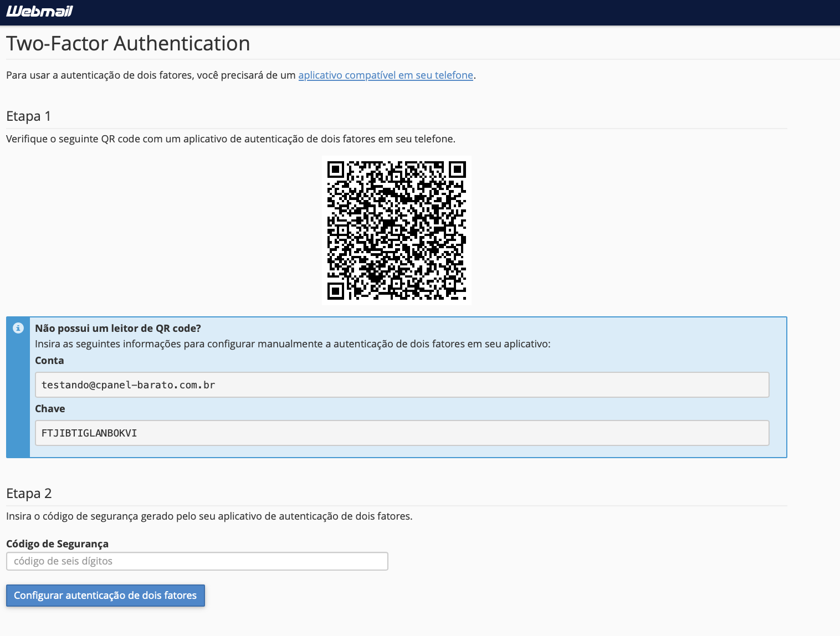Click 'Não possui um leitor de QR code?' text
This screenshot has width=840, height=636.
[118, 329]
